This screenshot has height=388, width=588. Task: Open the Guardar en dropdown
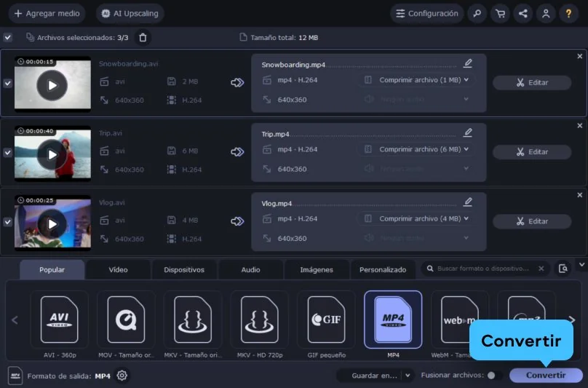(x=376, y=376)
